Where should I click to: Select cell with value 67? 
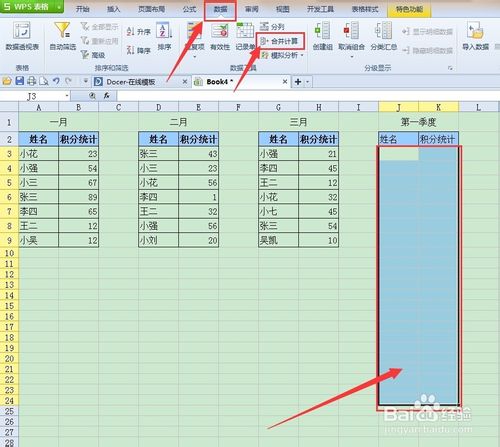click(79, 183)
